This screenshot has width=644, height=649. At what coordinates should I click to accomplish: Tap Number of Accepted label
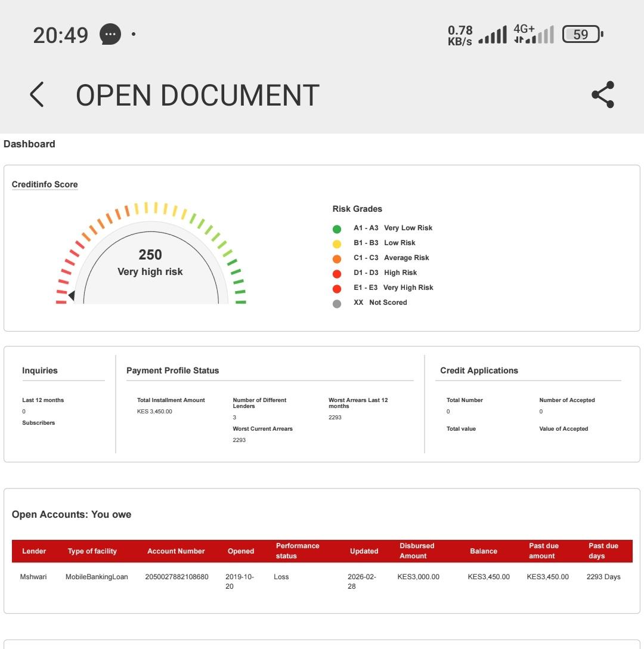[567, 400]
